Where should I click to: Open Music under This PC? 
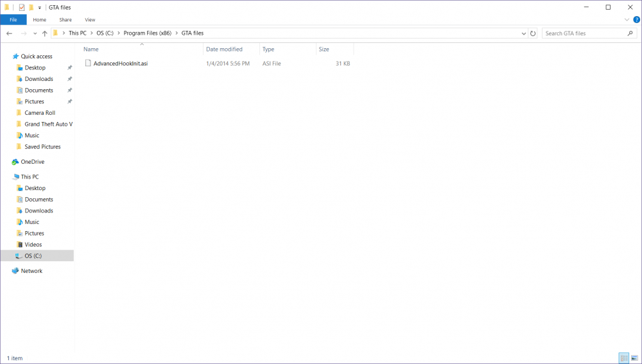32,222
